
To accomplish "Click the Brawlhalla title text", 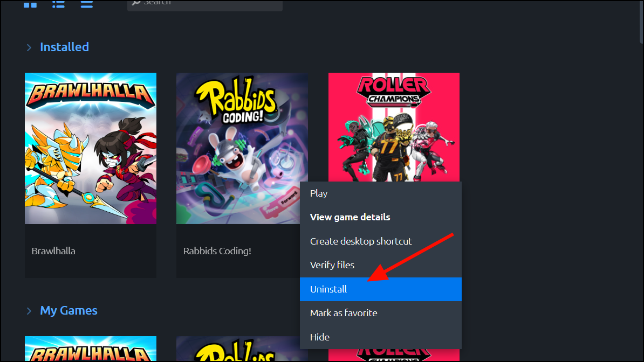I will coord(53,251).
